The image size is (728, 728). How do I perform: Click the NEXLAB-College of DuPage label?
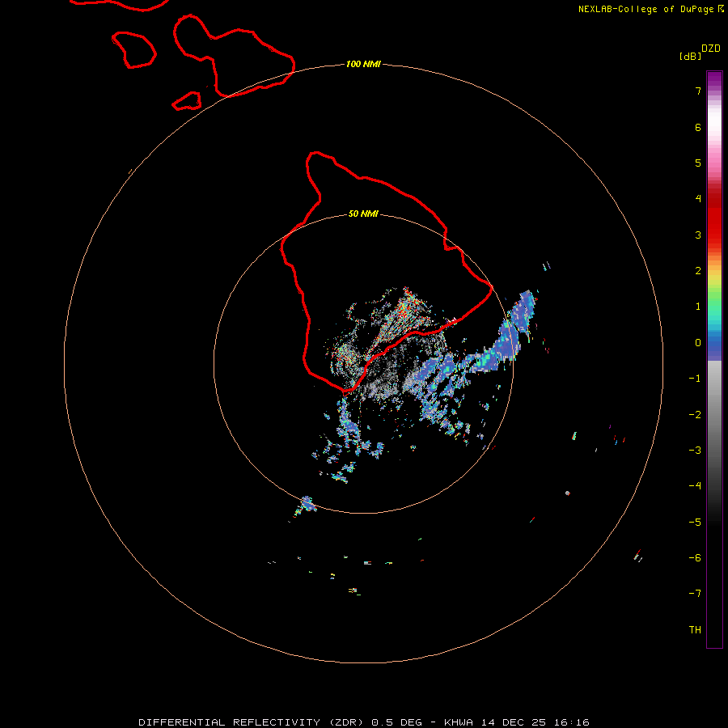(645, 9)
